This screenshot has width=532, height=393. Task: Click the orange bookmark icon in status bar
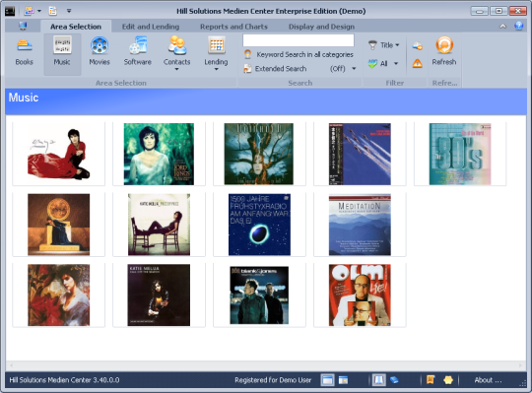click(x=431, y=380)
